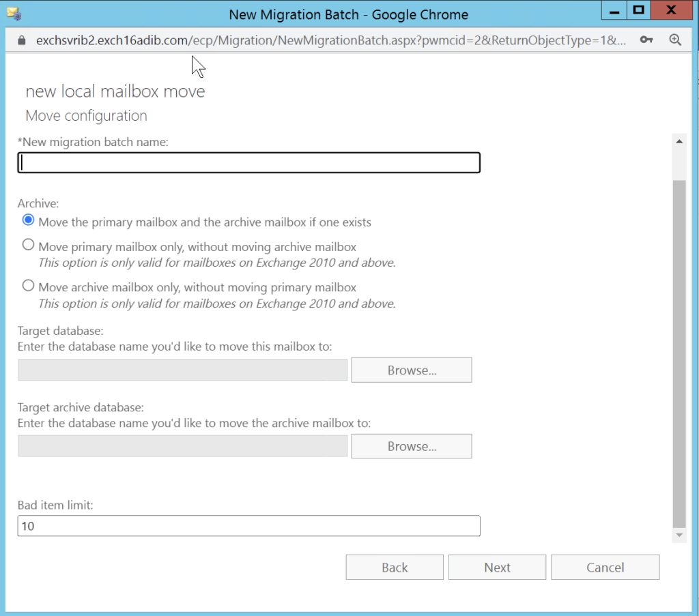
Task: Focus the new migration batch name field
Action: (249, 163)
